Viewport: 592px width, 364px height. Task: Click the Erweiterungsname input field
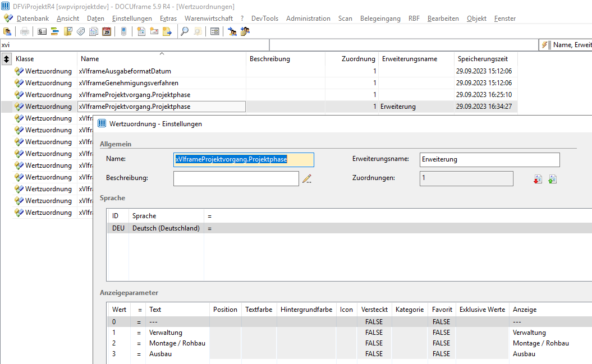(490, 159)
